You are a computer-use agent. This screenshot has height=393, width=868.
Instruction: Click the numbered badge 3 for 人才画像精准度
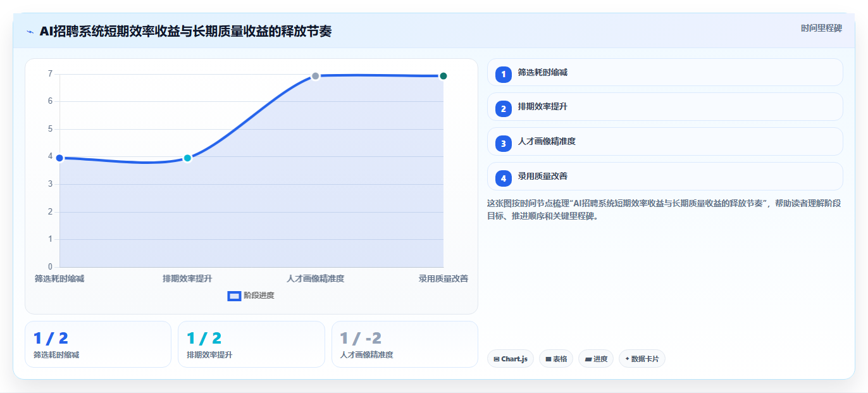click(504, 143)
